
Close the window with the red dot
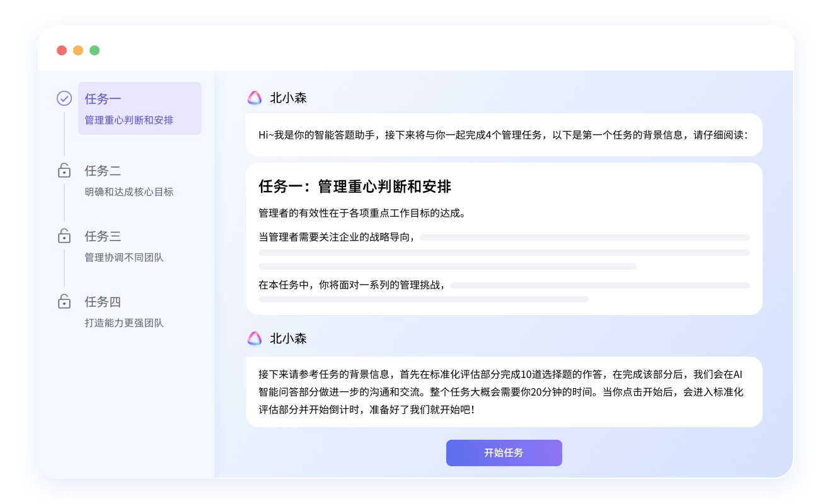[62, 50]
